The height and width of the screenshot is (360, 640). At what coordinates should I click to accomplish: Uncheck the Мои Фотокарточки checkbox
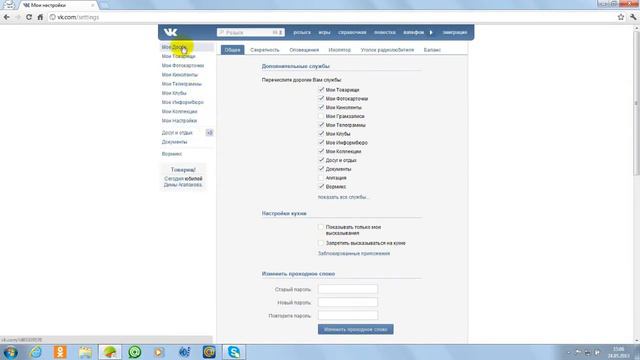point(321,98)
